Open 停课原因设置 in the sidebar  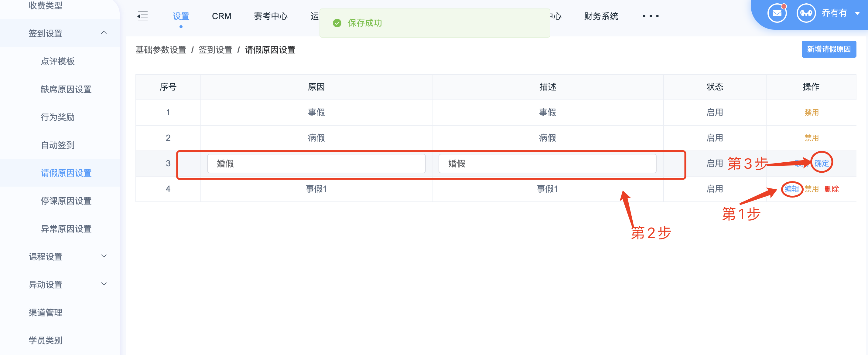66,201
